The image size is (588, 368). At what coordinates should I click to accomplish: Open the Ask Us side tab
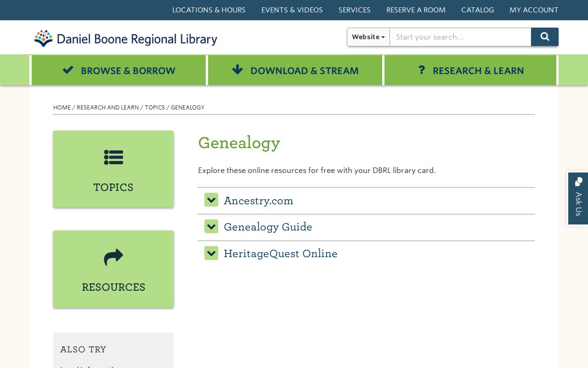tap(578, 198)
